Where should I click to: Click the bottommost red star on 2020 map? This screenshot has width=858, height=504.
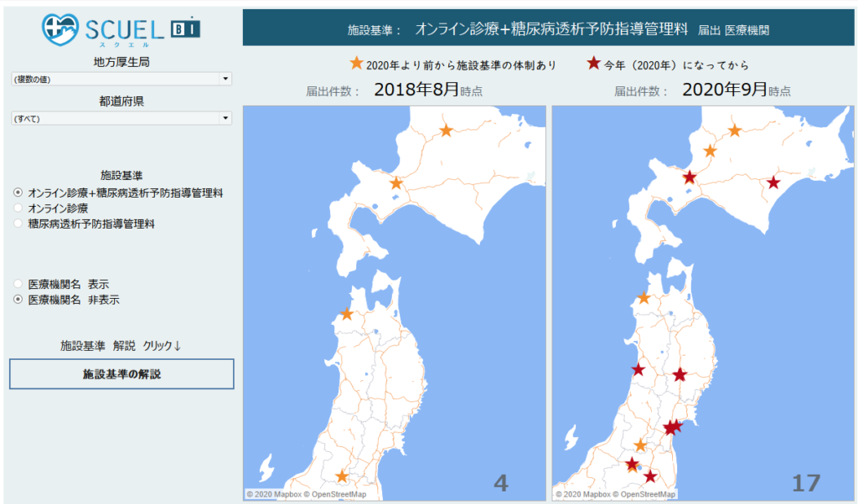650,476
